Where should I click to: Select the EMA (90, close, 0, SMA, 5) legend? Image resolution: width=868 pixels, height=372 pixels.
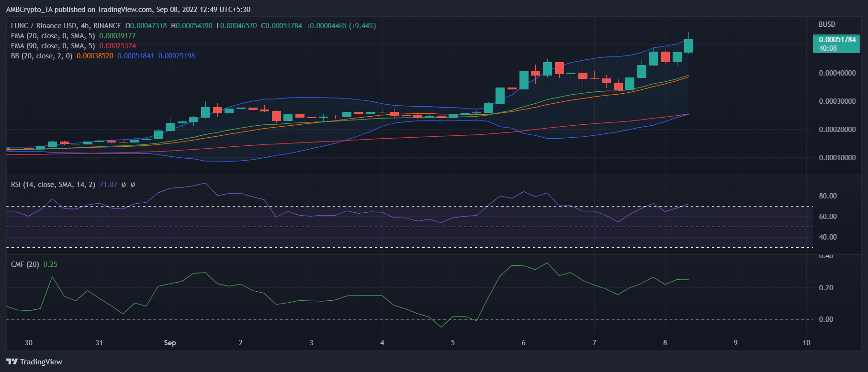tap(53, 46)
